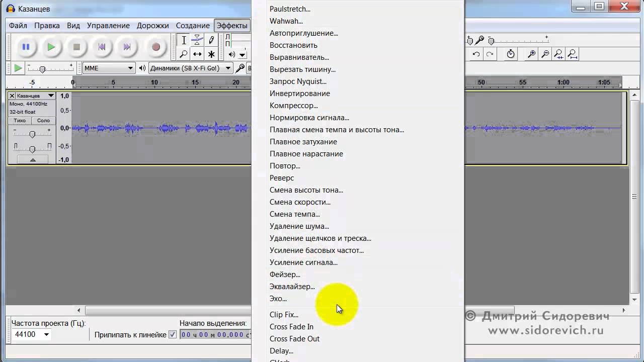Select the Selection (I-beam) tool
The width and height of the screenshot is (644, 362).
pyautogui.click(x=184, y=40)
